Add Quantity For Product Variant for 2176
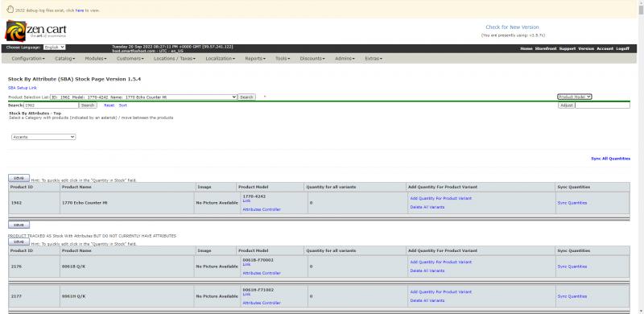Screen dimensions: 644x314 [440, 262]
